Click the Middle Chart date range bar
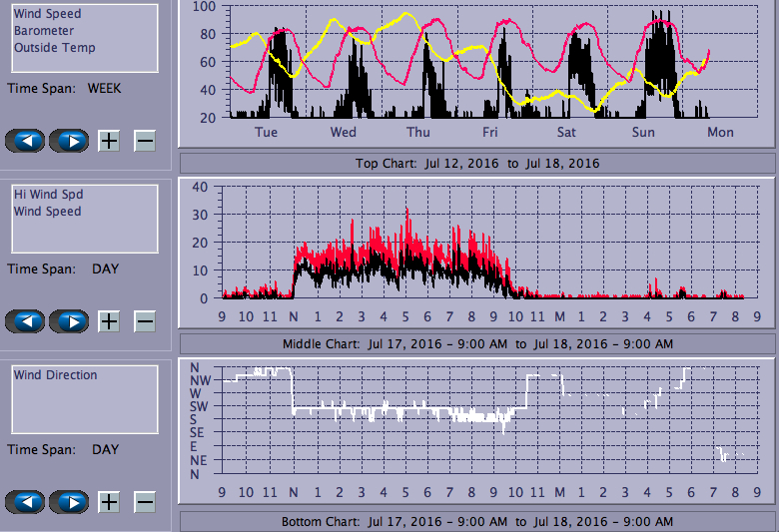 tap(477, 343)
